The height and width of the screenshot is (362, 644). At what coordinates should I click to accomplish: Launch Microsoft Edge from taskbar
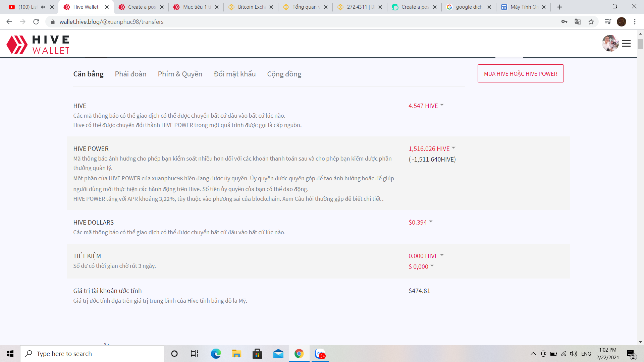click(216, 354)
